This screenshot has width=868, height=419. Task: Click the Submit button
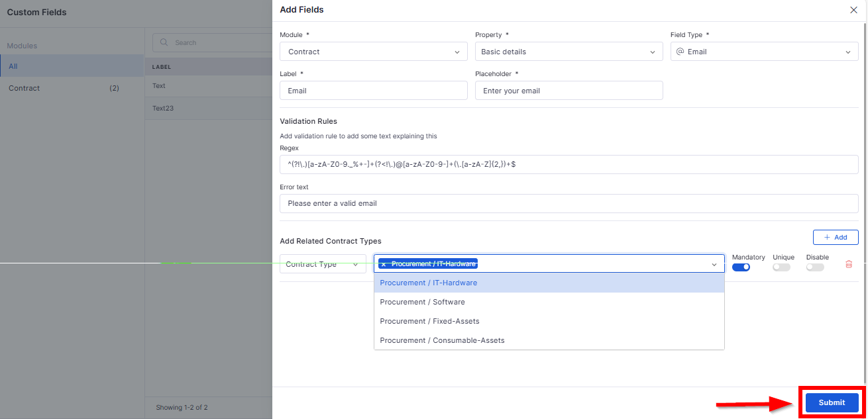coord(832,402)
